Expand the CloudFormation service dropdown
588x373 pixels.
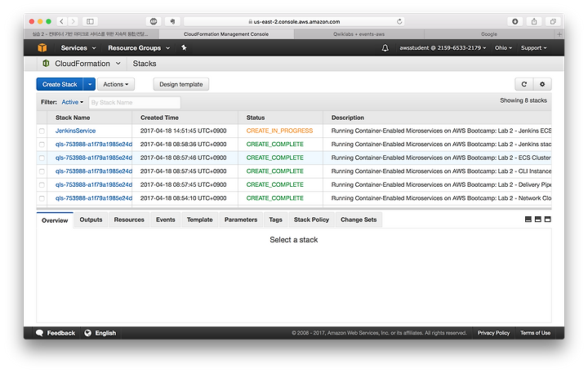pos(118,64)
